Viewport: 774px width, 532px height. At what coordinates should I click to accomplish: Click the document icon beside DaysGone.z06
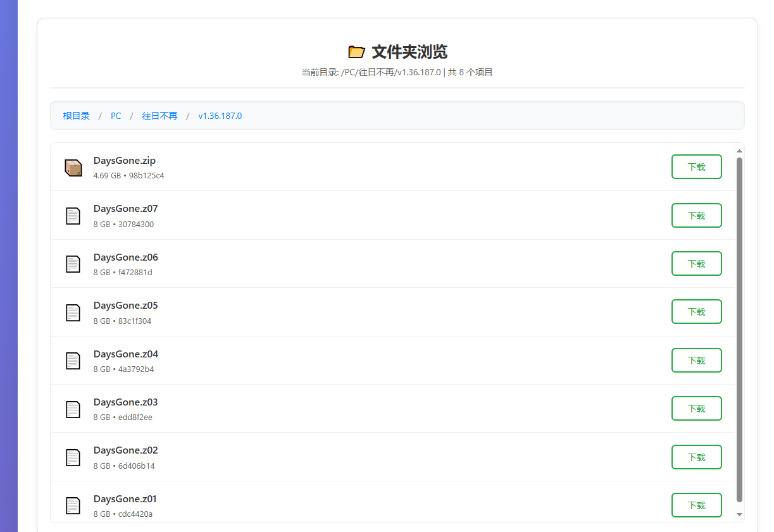73,264
